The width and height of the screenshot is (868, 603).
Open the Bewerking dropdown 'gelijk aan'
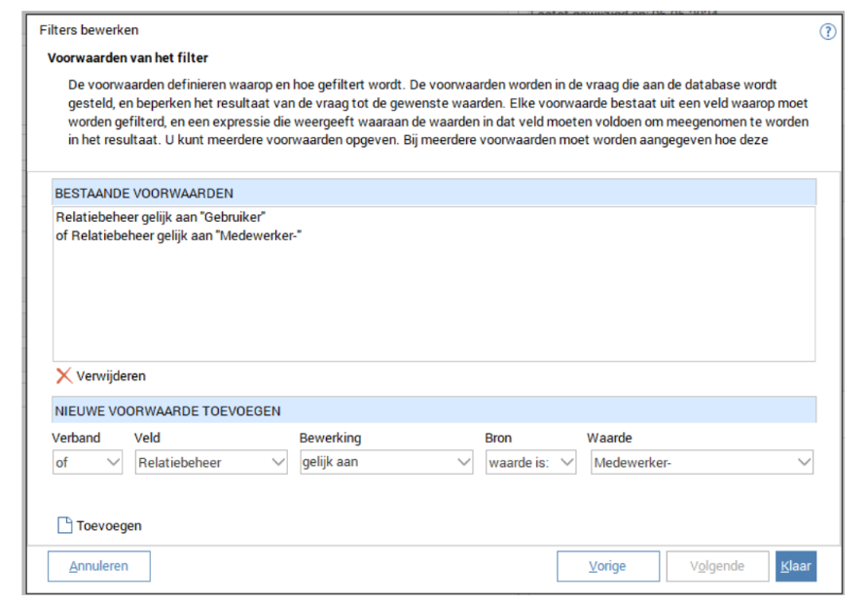click(x=463, y=463)
